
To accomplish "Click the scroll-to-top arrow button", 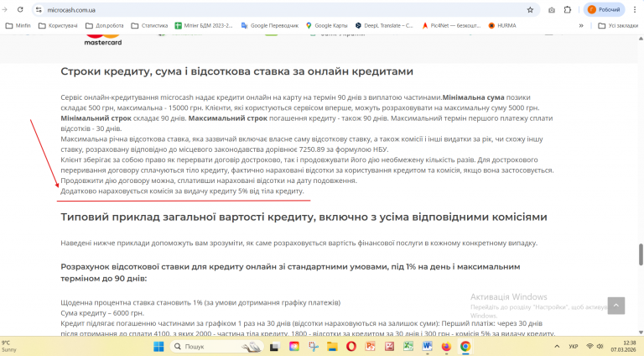I will [616, 306].
